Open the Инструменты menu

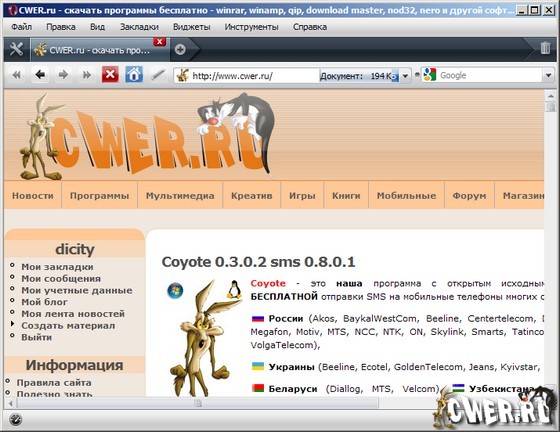251,27
